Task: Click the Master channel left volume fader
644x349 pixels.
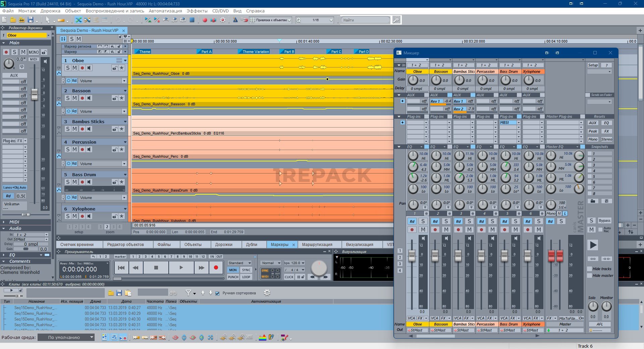Action: [551, 256]
